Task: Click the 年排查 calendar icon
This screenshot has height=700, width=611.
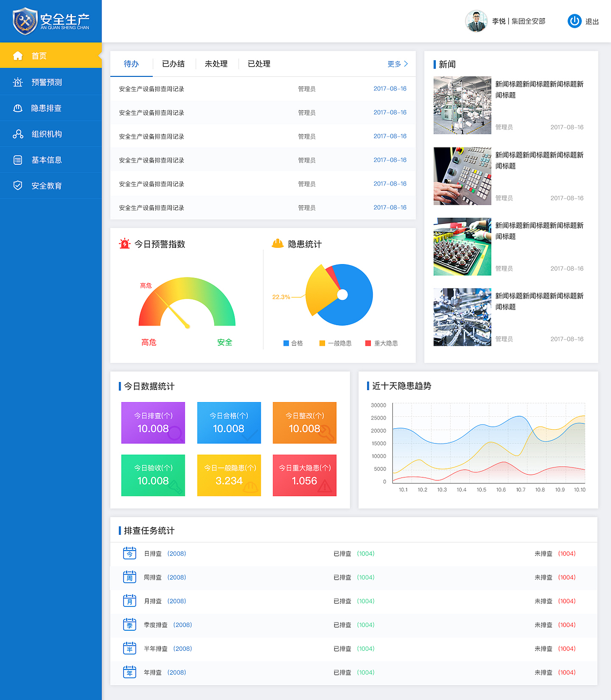Action: (x=129, y=672)
